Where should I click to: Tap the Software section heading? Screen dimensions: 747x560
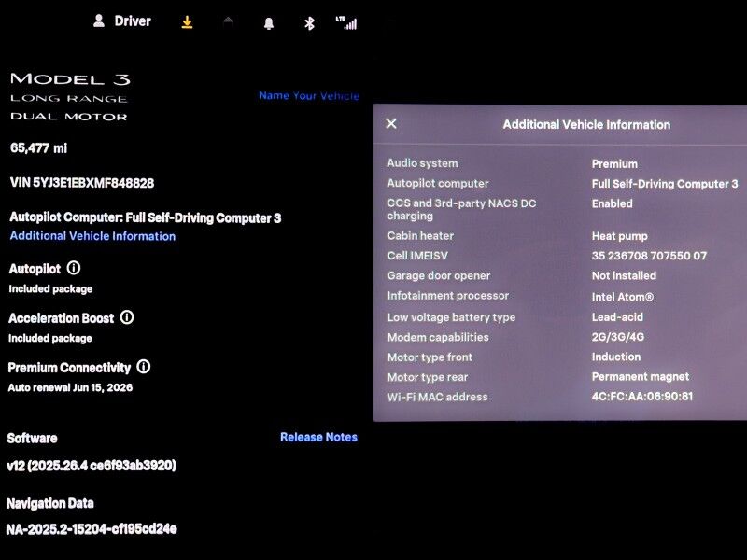coord(32,438)
